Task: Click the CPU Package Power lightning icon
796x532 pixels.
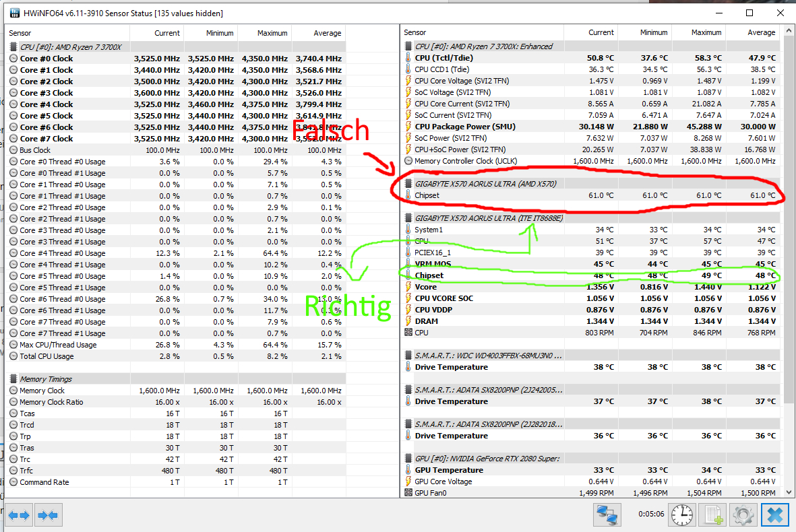Action: tap(408, 127)
